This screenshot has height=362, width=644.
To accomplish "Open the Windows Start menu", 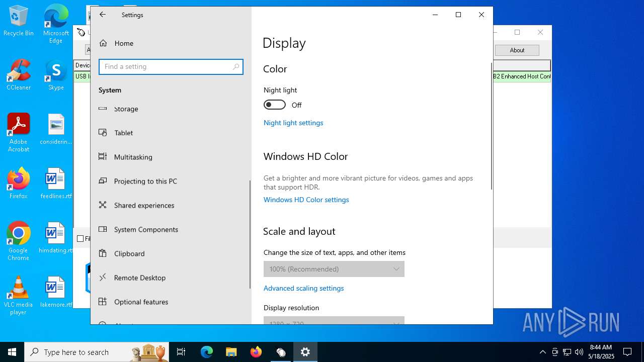I will pyautogui.click(x=12, y=352).
